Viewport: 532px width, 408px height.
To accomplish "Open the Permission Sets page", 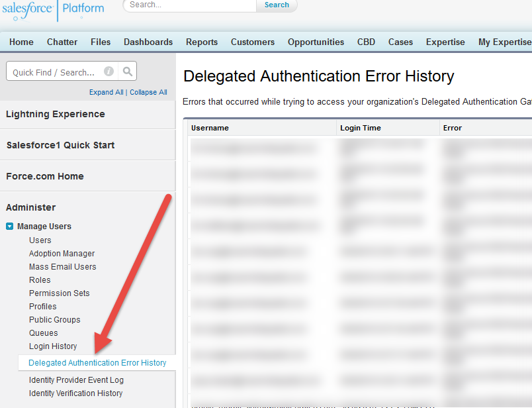I will (59, 293).
